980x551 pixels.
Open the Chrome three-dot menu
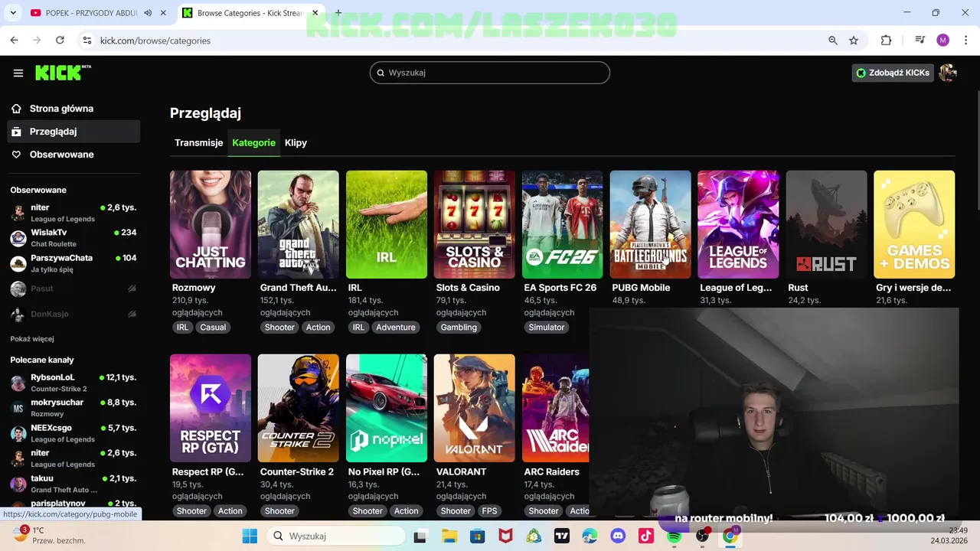tap(965, 41)
